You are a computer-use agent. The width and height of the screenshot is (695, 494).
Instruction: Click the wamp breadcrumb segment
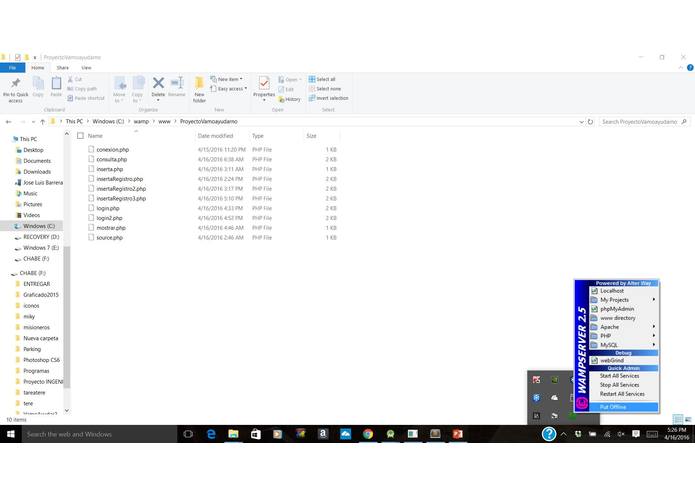tap(141, 121)
